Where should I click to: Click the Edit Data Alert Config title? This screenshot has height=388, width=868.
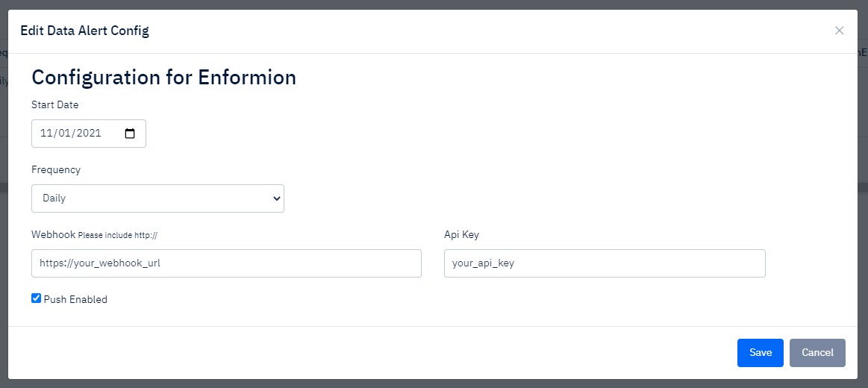point(84,31)
